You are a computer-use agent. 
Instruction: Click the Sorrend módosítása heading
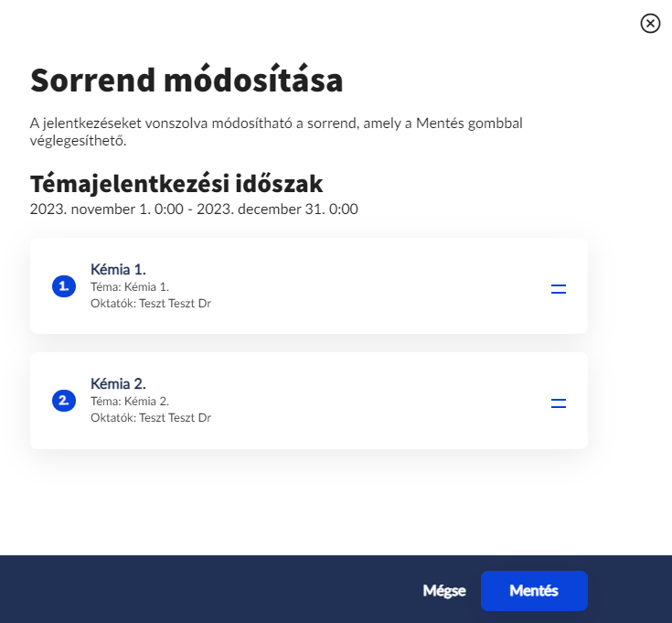click(187, 81)
